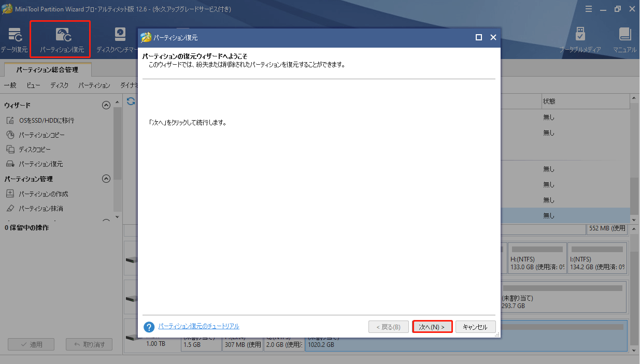Click the hamburger menu icon
This screenshot has height=364, width=640.
589,8
